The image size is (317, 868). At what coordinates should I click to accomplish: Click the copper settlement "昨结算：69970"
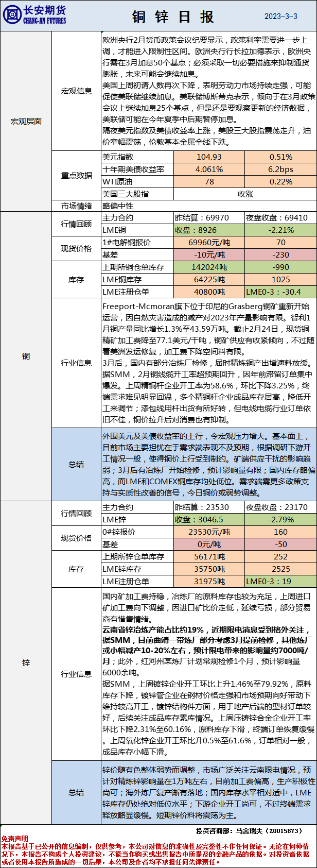pos(209,218)
